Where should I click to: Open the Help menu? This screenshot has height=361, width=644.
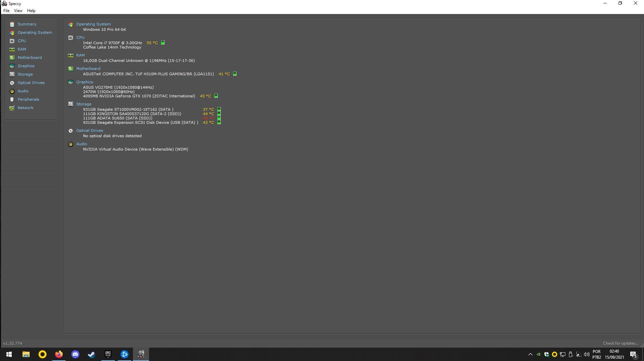(x=31, y=11)
